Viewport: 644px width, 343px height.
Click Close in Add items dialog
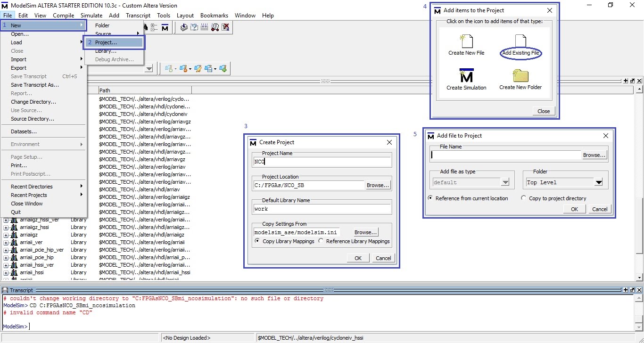[544, 111]
